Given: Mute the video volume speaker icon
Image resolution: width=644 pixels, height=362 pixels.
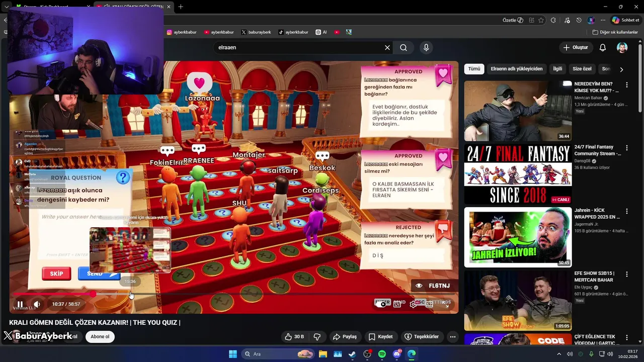Looking at the screenshot, I should pyautogui.click(x=37, y=304).
